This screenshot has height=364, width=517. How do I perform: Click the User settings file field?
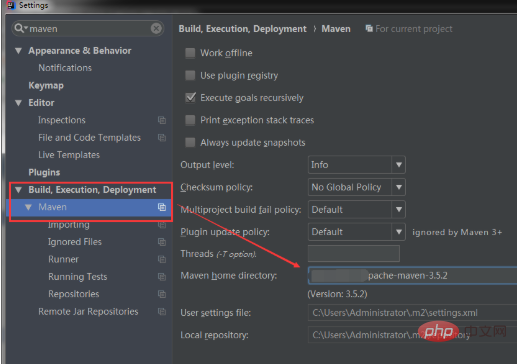tap(412, 313)
